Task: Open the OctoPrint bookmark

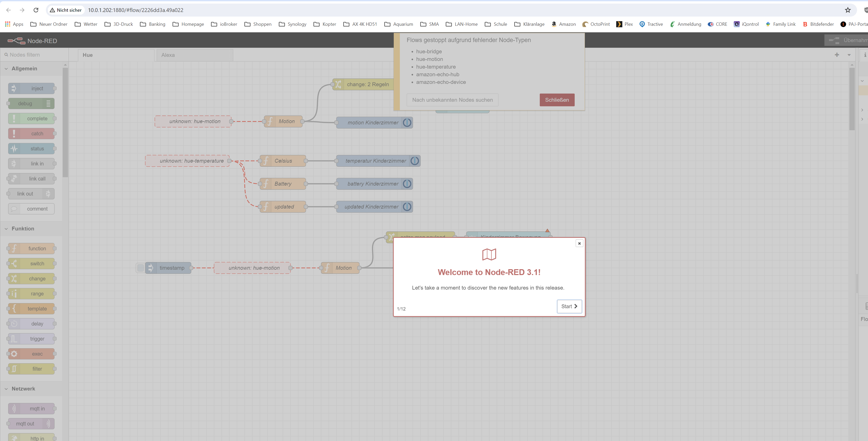Action: (x=596, y=24)
